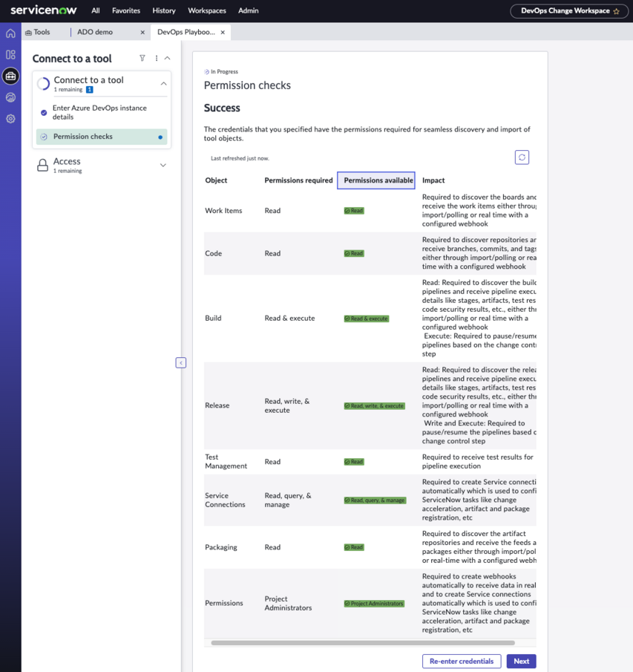Collapse the Connect to a tool card

coord(163,84)
